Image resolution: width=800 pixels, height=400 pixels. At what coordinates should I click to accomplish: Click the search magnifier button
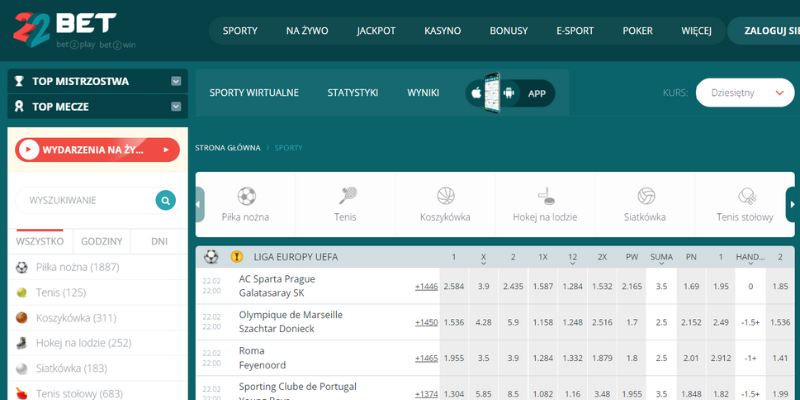(165, 201)
